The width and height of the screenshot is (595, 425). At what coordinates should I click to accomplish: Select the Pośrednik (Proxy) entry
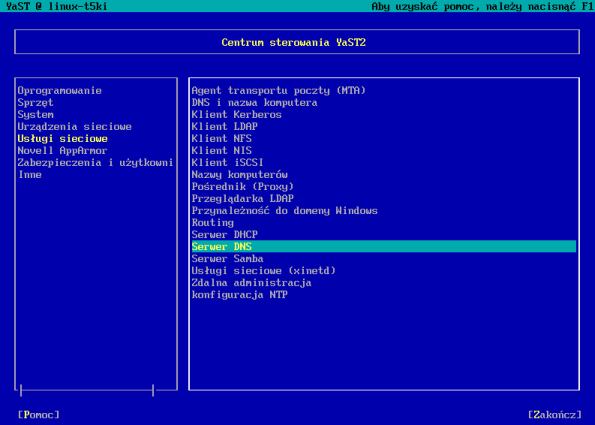click(242, 187)
